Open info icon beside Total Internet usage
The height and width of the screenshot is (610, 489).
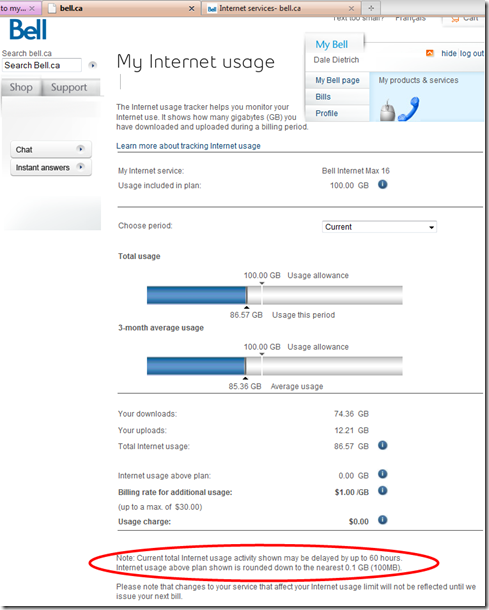[383, 445]
